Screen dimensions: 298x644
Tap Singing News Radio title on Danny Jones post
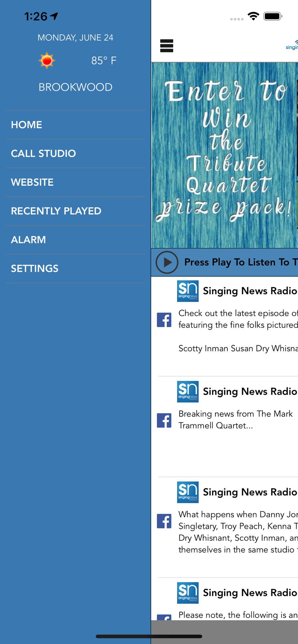250,492
